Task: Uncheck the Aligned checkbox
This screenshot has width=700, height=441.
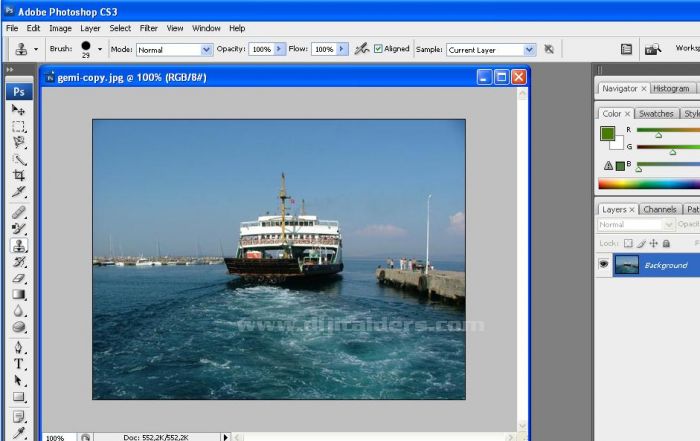Action: click(x=378, y=49)
